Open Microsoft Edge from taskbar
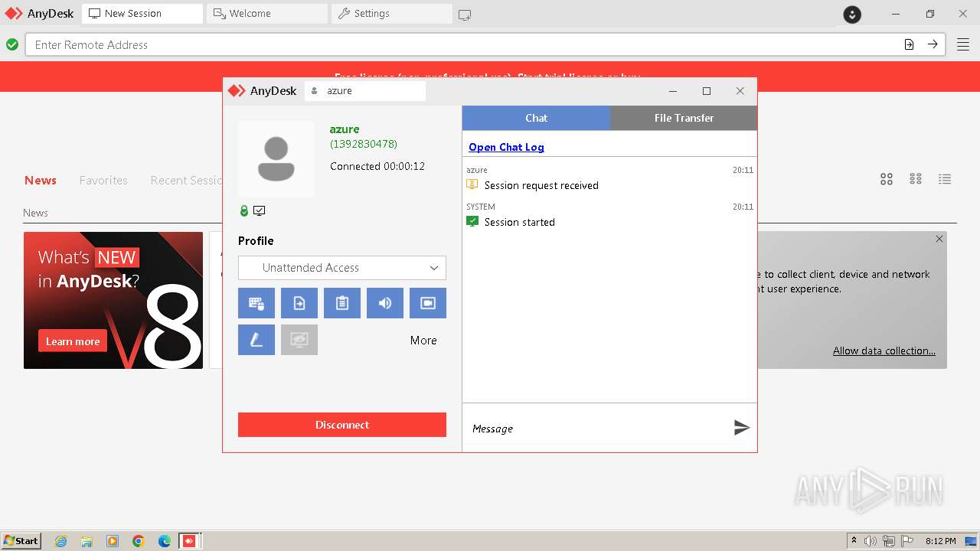 click(x=165, y=541)
